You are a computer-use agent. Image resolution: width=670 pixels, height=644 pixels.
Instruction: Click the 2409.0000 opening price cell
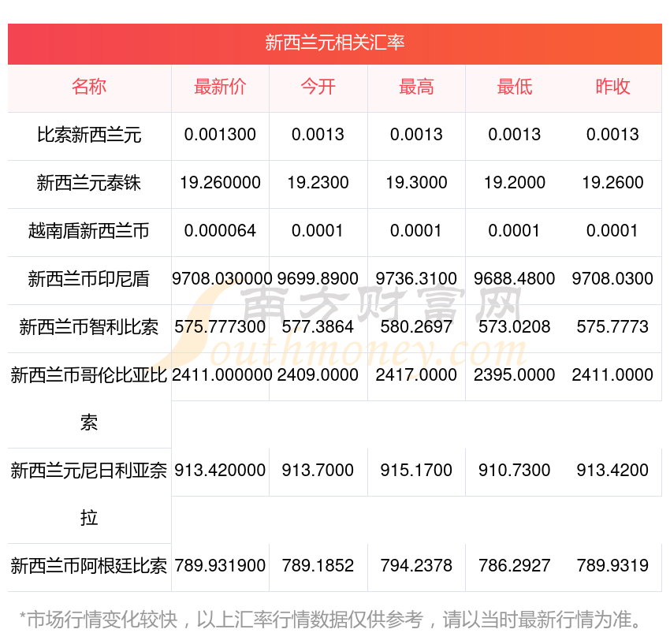(318, 374)
